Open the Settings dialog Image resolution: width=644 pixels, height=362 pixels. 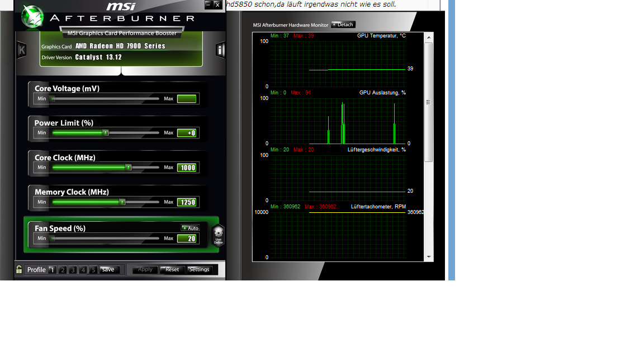point(200,270)
